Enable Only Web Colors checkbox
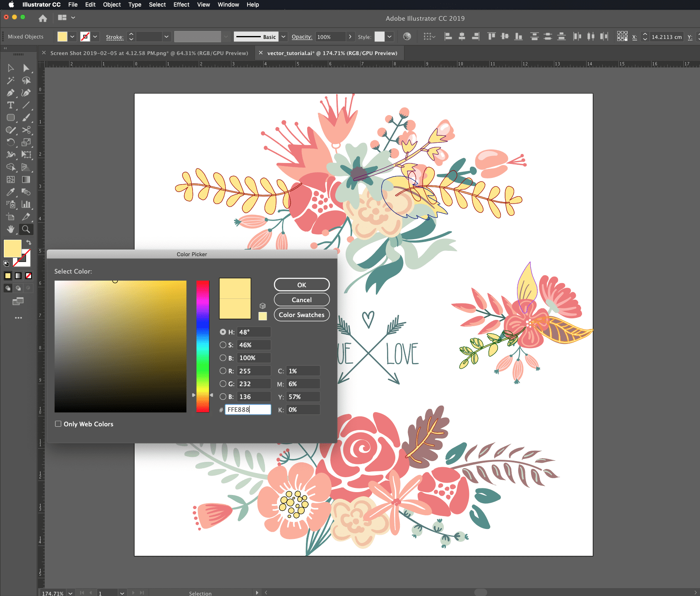700x596 pixels. click(x=58, y=424)
